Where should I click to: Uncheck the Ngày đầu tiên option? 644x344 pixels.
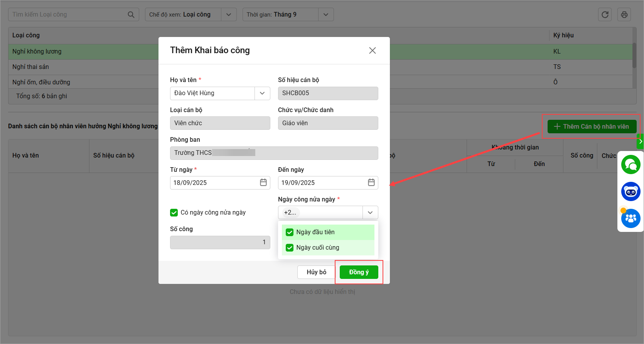click(290, 232)
